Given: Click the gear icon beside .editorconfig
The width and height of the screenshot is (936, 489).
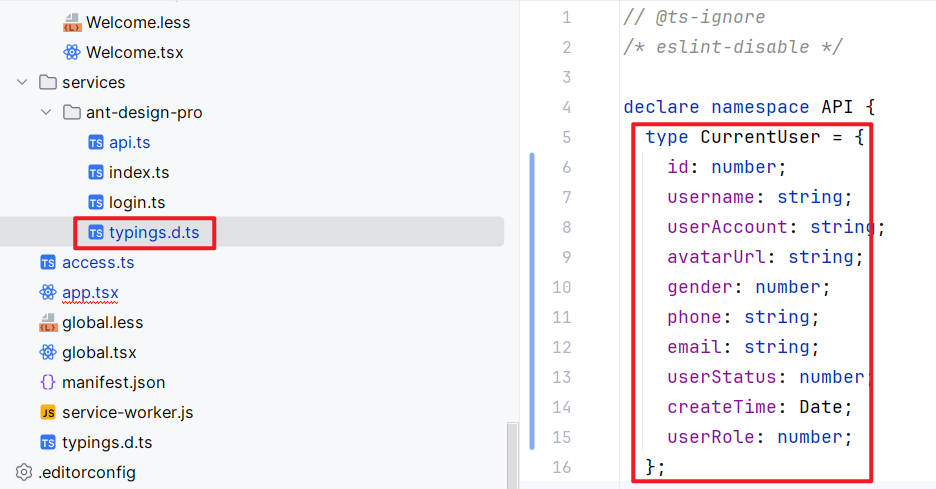Looking at the screenshot, I should point(24,472).
